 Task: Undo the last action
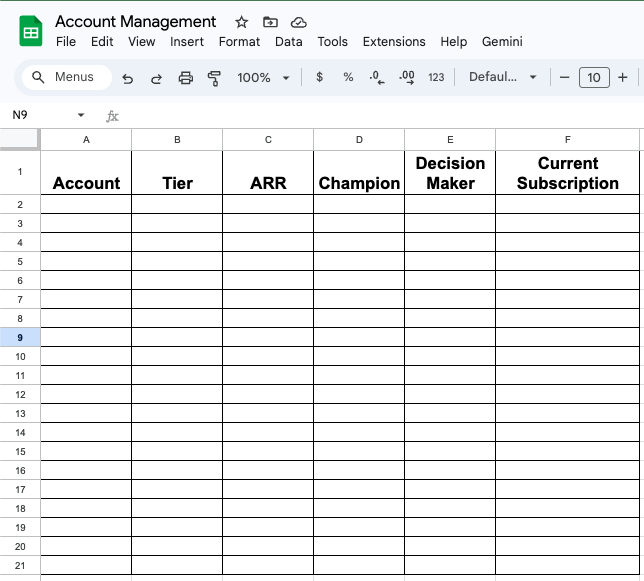click(x=127, y=78)
